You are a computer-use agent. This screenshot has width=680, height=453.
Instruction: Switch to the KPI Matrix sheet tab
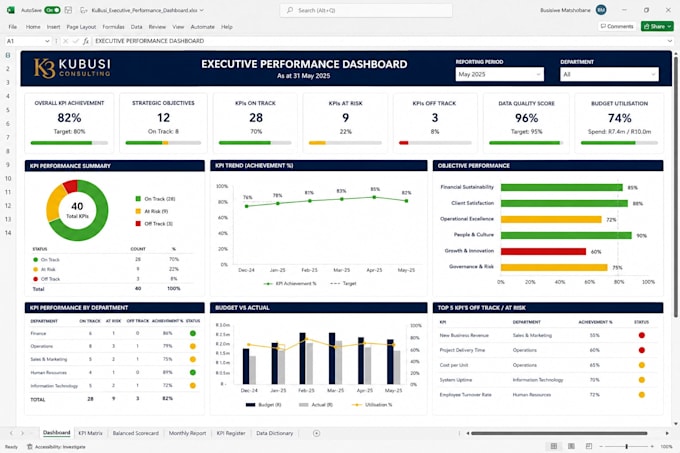tap(90, 433)
